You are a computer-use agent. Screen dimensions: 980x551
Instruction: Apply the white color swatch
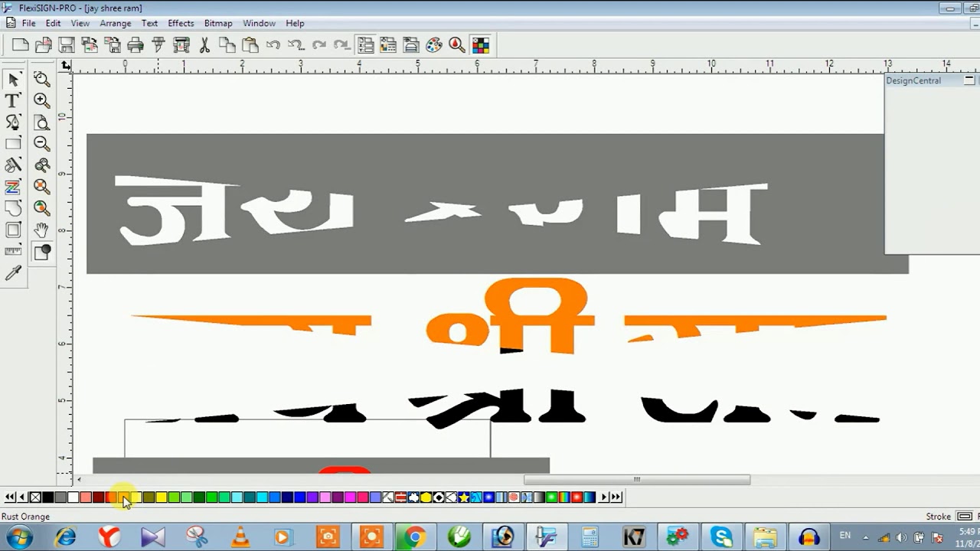pos(73,497)
